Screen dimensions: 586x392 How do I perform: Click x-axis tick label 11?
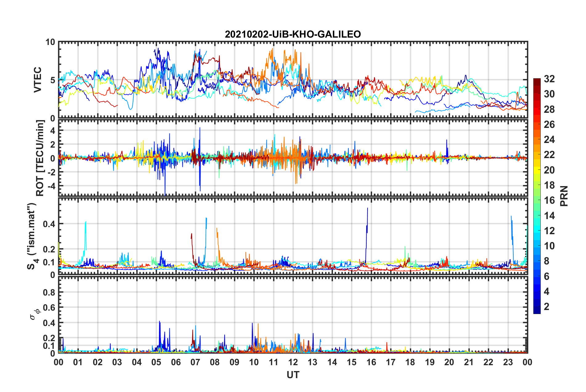[274, 362]
